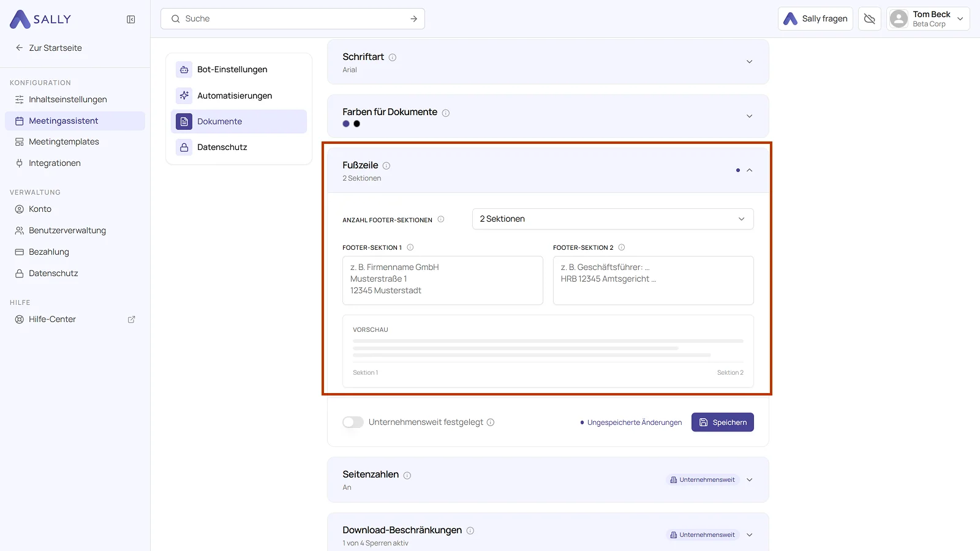Click the Sally fragen button
Screen dimensions: 980x551
815,19
